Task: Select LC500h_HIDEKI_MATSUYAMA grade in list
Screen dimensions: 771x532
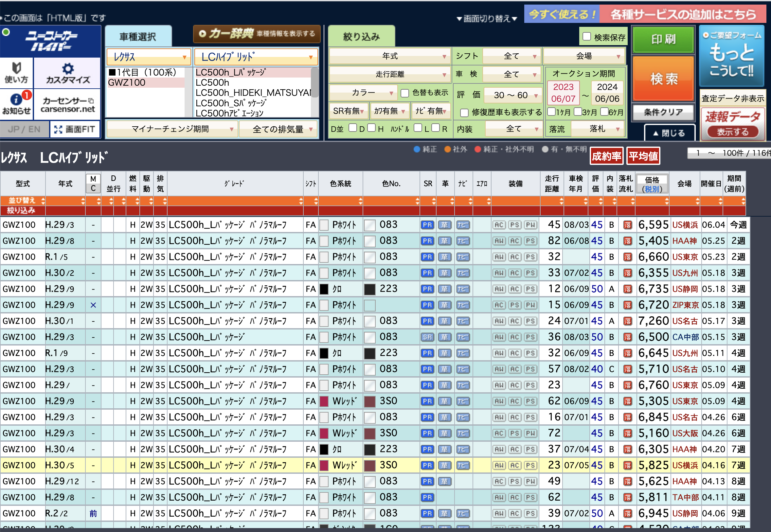Action: [253, 93]
